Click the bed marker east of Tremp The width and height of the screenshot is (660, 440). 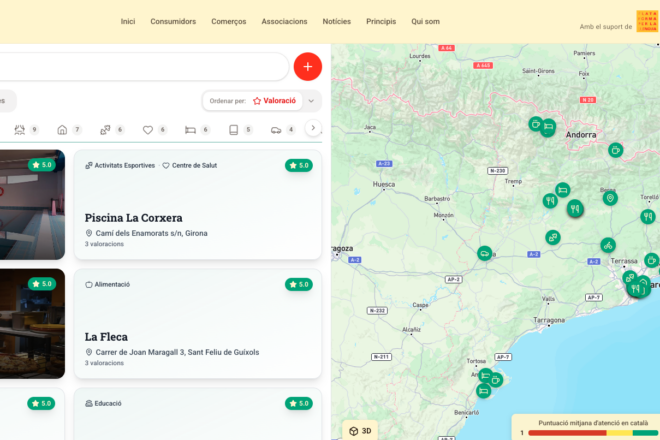pyautogui.click(x=563, y=190)
